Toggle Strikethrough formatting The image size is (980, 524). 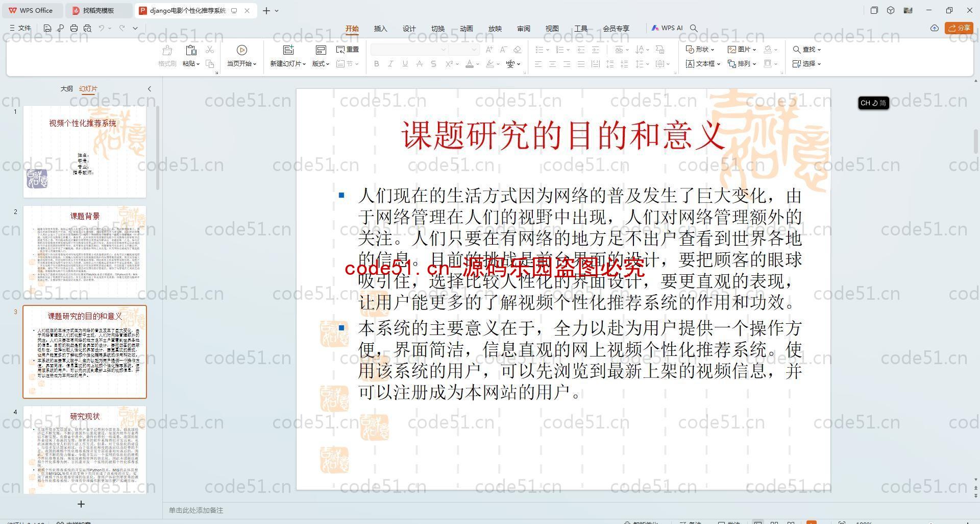pyautogui.click(x=420, y=64)
